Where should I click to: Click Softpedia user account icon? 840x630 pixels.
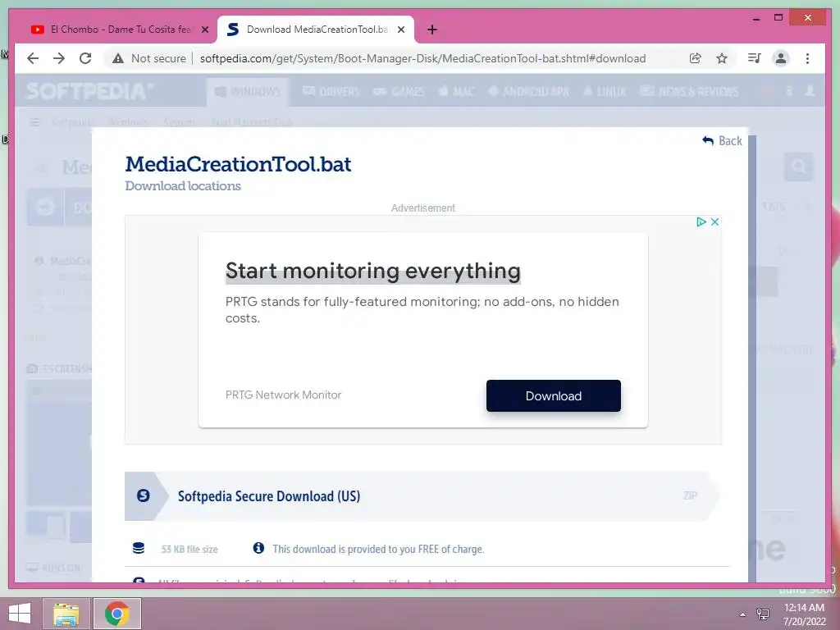coord(810,91)
